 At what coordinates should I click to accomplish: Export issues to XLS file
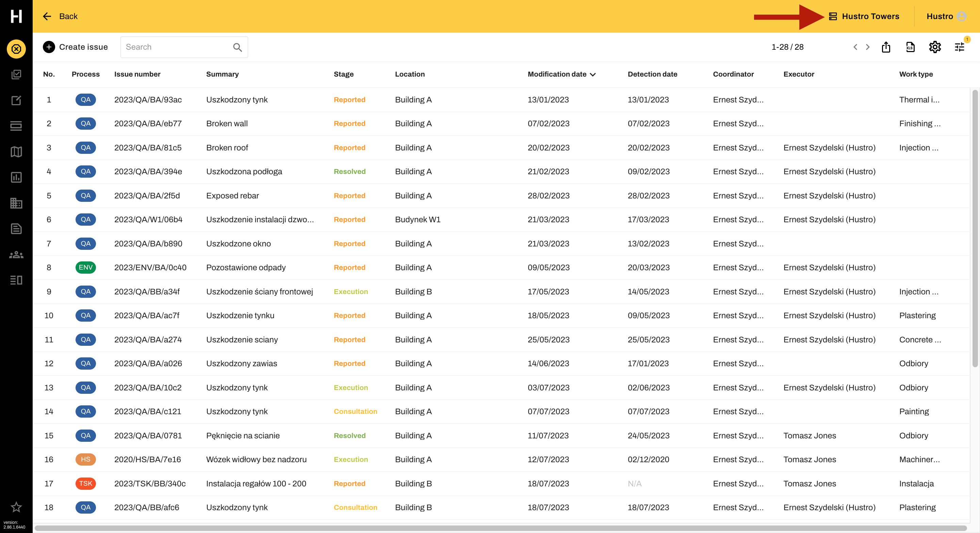[910, 47]
